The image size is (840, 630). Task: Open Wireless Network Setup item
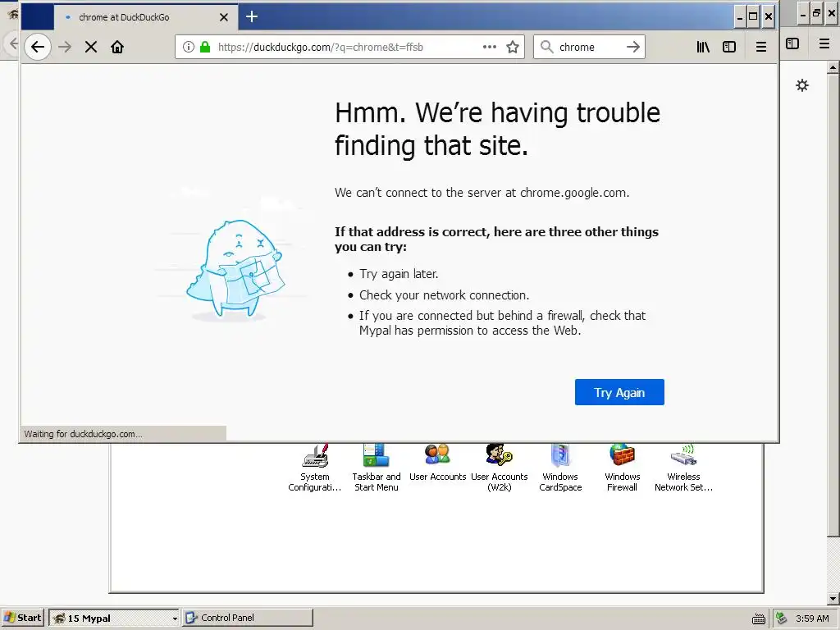683,468
